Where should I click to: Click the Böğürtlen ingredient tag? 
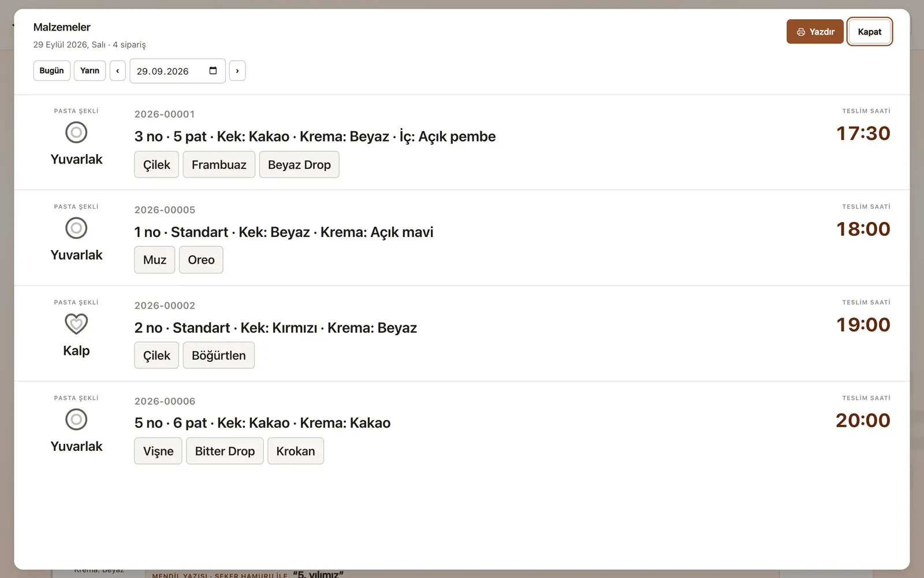point(219,355)
